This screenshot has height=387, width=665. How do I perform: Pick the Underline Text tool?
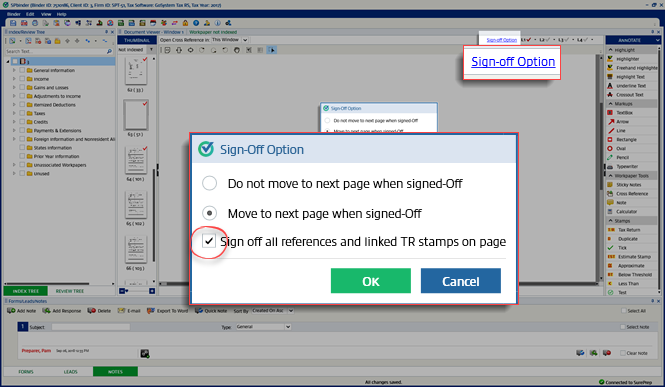point(631,86)
